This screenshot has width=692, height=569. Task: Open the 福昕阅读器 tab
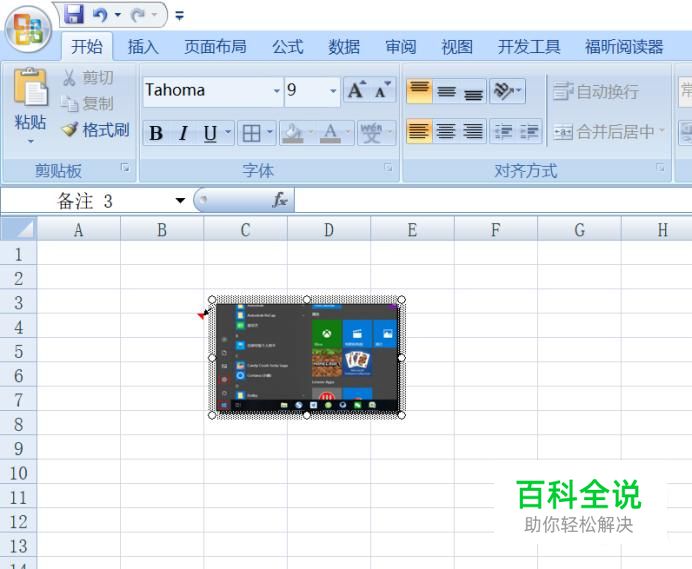[624, 46]
